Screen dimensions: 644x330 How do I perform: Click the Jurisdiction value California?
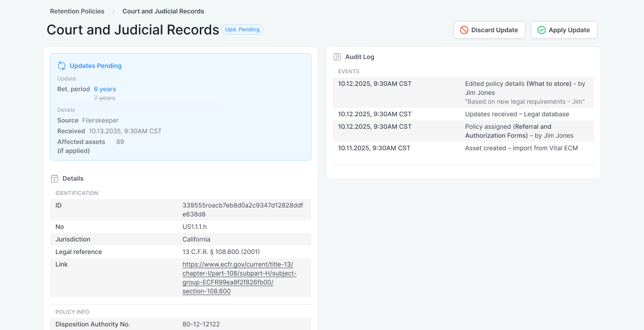(196, 239)
